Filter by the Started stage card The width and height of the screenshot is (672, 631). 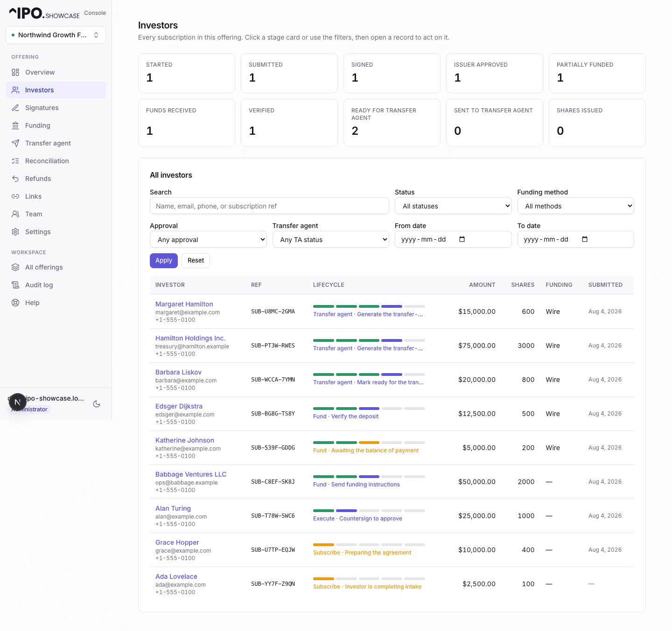pos(187,73)
